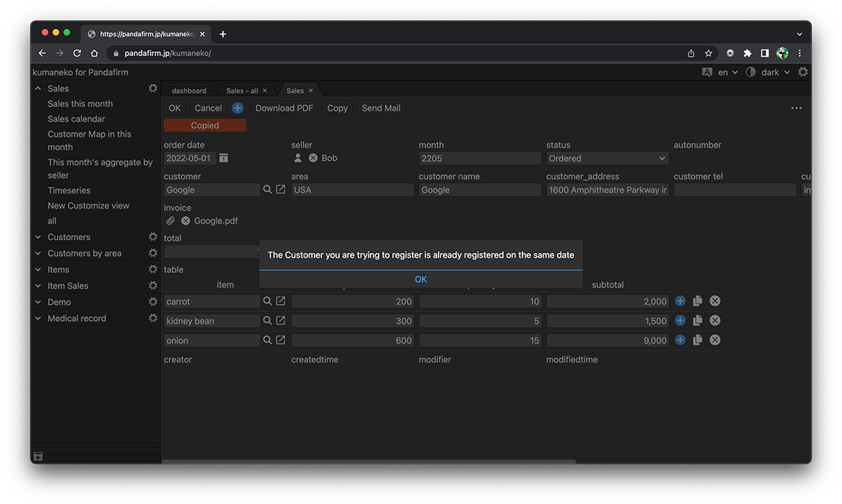Open linked record icon for onion item
The image size is (842, 504).
click(x=281, y=340)
